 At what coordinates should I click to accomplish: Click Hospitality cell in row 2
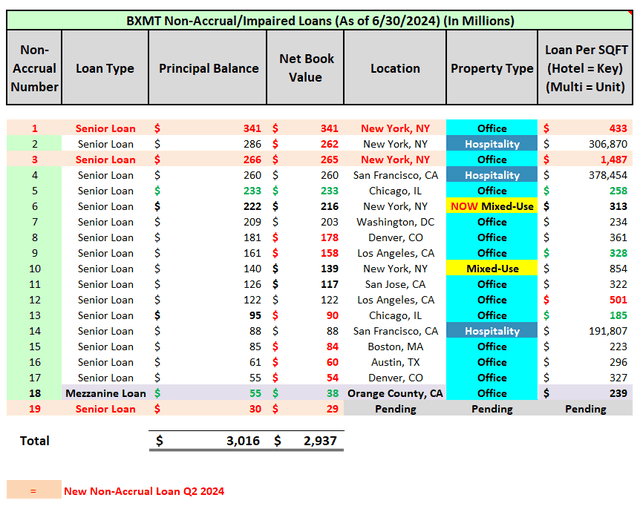(x=492, y=144)
